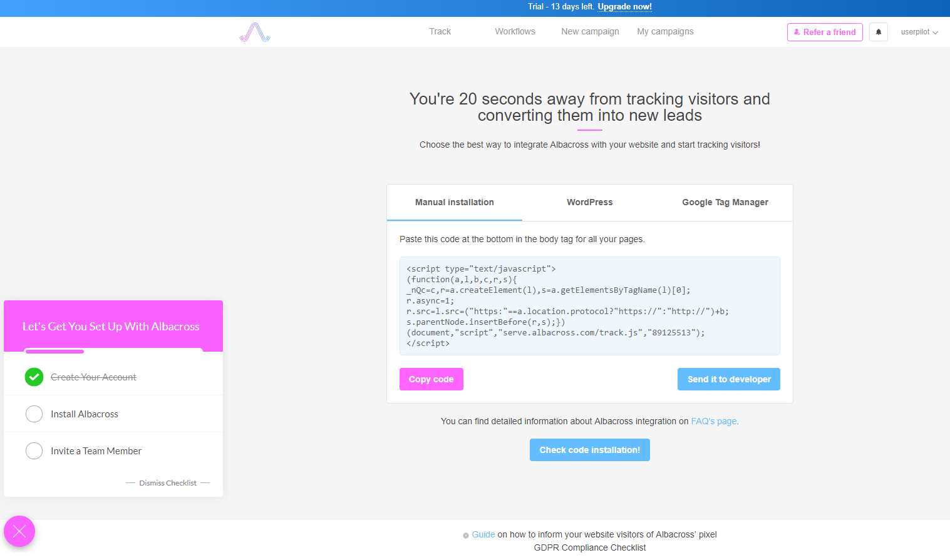The image size is (950, 560).
Task: Open the notifications bell icon
Action: point(879,32)
